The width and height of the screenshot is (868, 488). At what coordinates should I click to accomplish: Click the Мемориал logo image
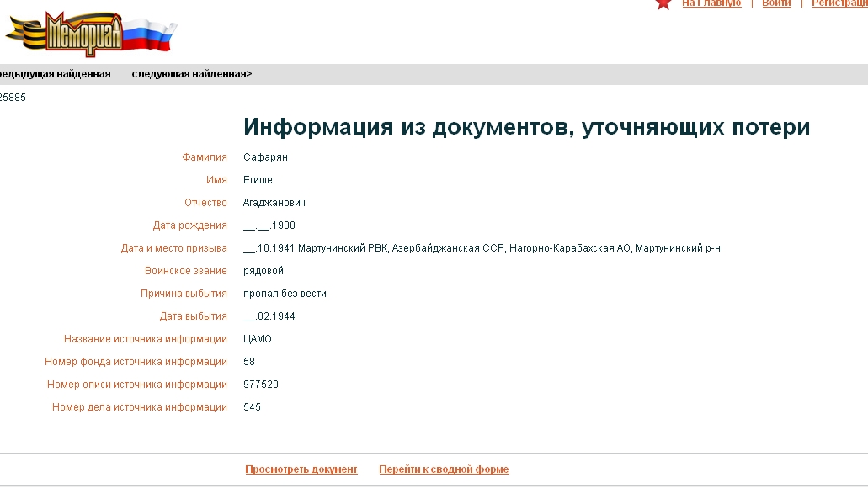(x=91, y=34)
